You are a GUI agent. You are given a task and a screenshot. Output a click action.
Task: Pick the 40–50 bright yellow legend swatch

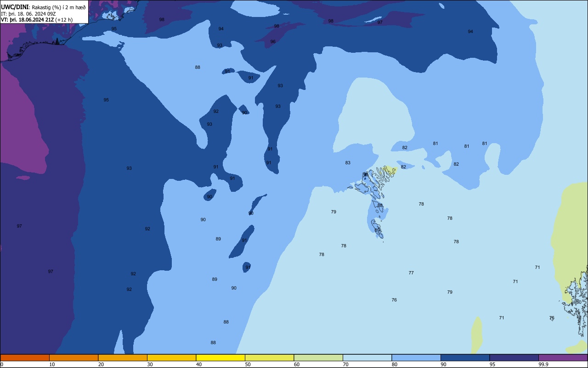click(x=220, y=357)
